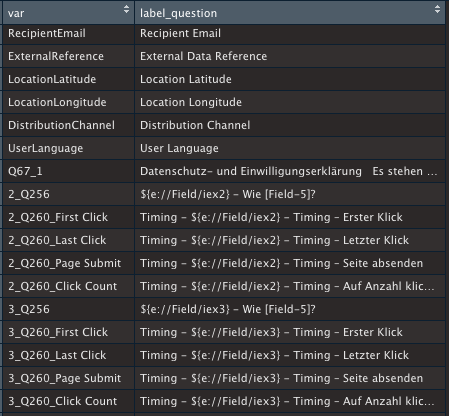Select the iex3 'Auf Anzahl klic...' cell
The width and height of the screenshot is (449, 416).
tap(290, 401)
